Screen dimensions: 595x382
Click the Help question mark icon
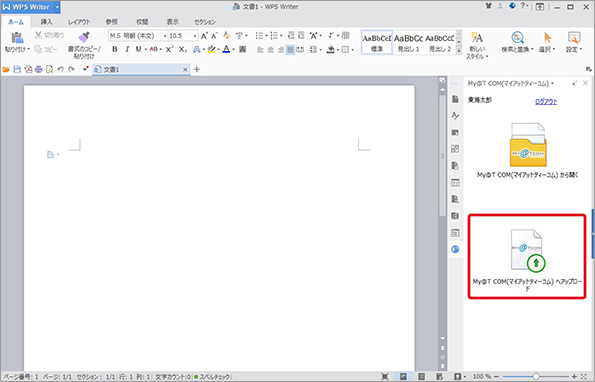(523, 6)
